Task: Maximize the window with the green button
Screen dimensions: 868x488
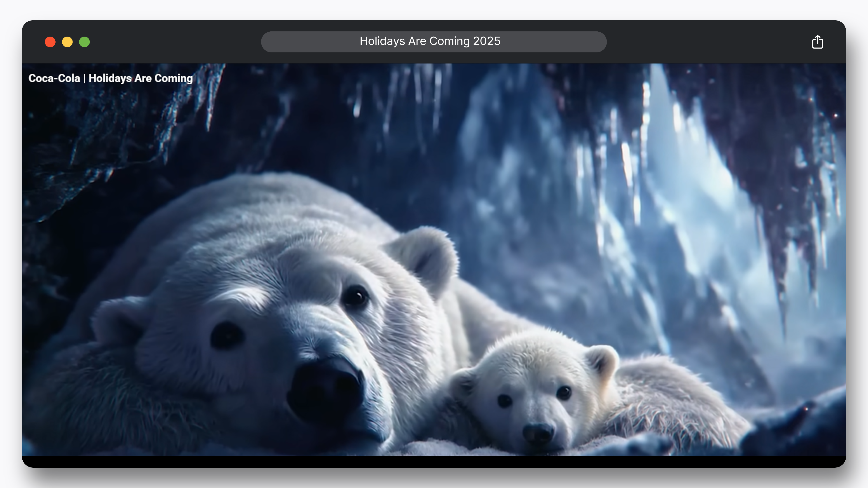Action: click(85, 42)
